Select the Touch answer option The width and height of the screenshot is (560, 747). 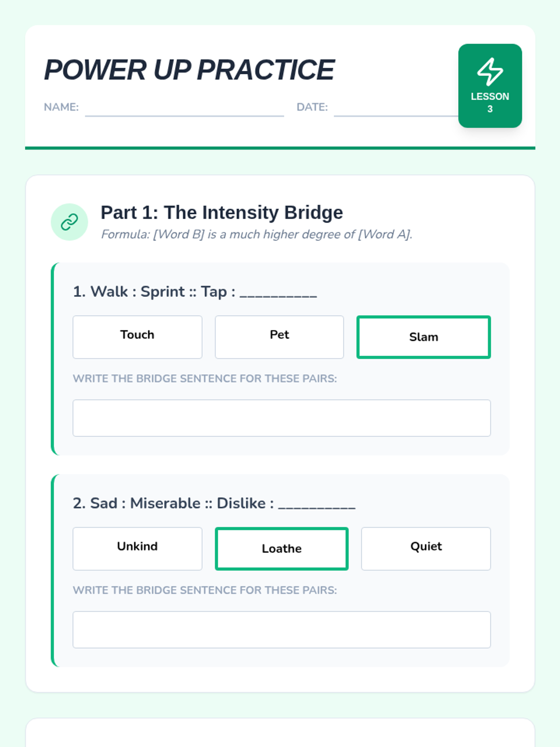tap(137, 337)
